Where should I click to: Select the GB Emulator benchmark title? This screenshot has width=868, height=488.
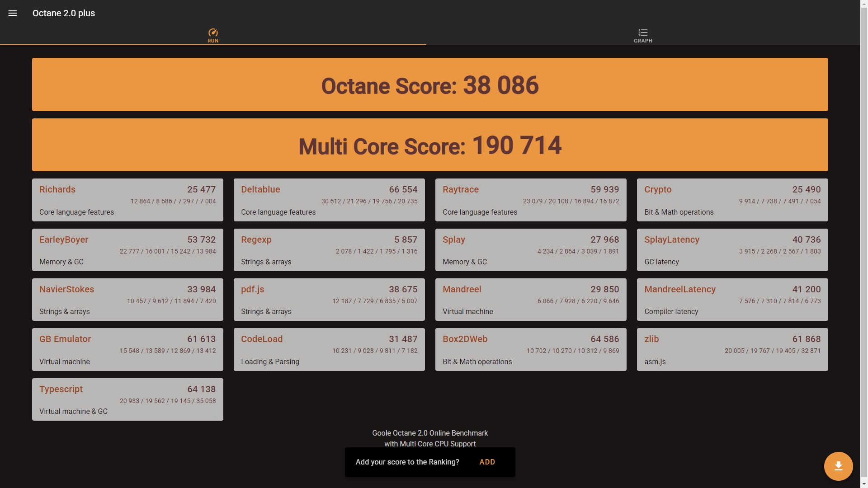click(65, 339)
